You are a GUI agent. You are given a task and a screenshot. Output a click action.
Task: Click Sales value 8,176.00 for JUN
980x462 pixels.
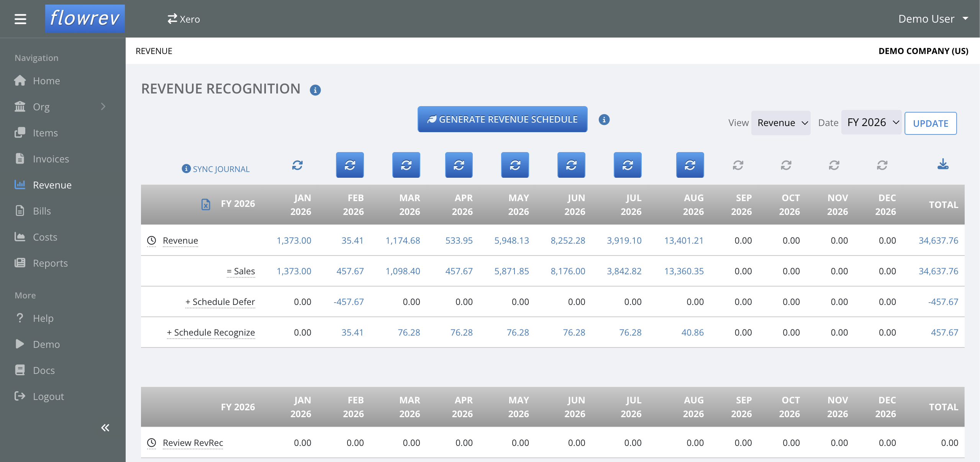[568, 271]
